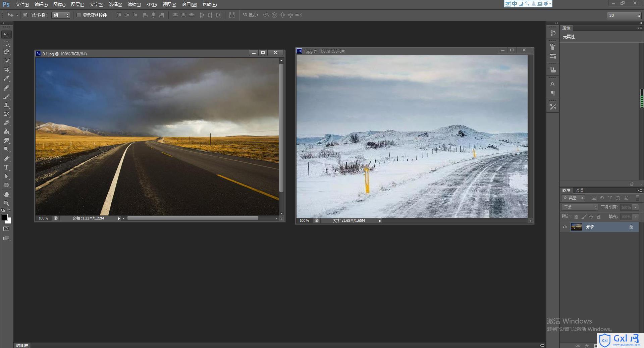Image resolution: width=644 pixels, height=348 pixels.
Task: Select the Lasso tool
Action: point(6,52)
